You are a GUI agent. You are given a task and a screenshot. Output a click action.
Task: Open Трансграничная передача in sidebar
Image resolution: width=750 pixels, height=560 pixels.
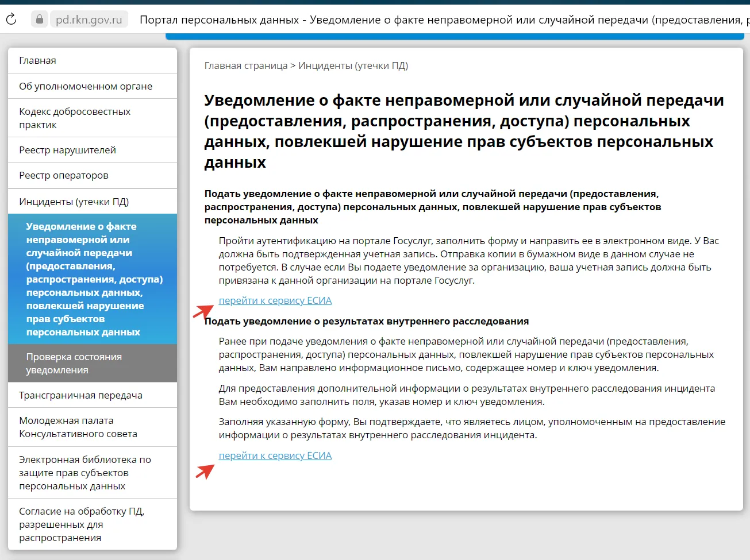pyautogui.click(x=80, y=395)
